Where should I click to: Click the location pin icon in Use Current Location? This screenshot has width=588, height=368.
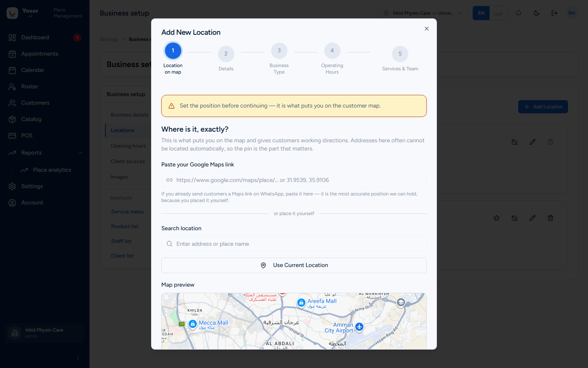point(263,265)
